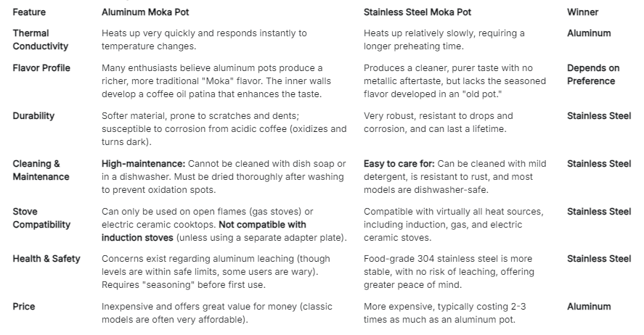Select the Thermal Conductivity row label
644x335 pixels.
click(41, 40)
